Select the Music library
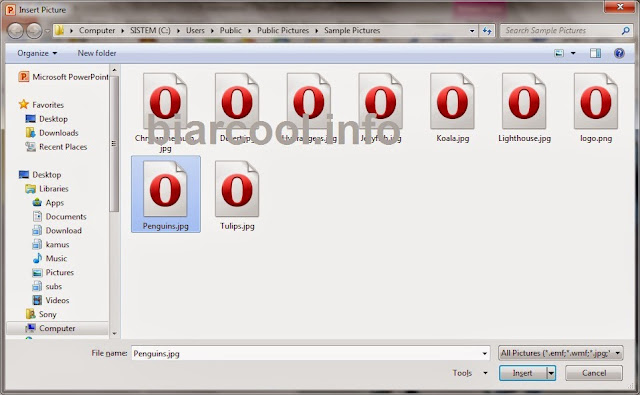Image resolution: width=640 pixels, height=395 pixels. point(49,258)
